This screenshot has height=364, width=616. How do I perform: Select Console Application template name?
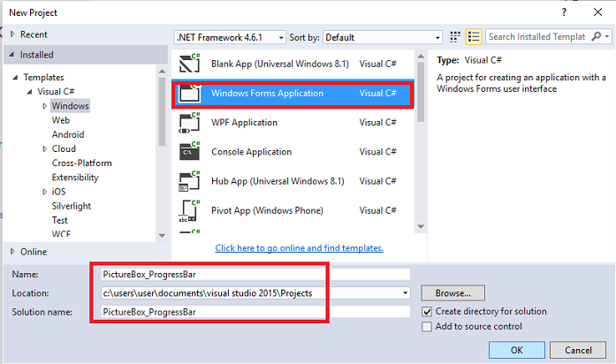point(251,152)
